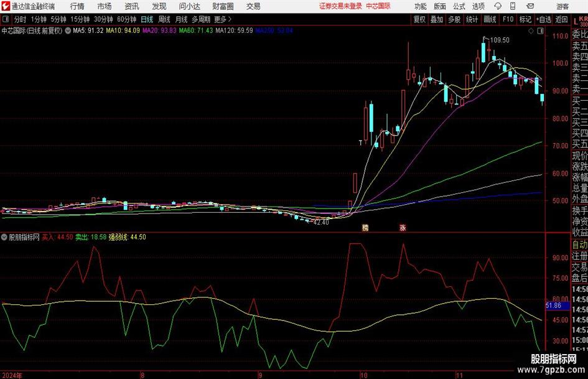Image resolution: width=588 pixels, height=379 pixels.
Task: Open the 公式 menu
Action: pyautogui.click(x=459, y=6)
